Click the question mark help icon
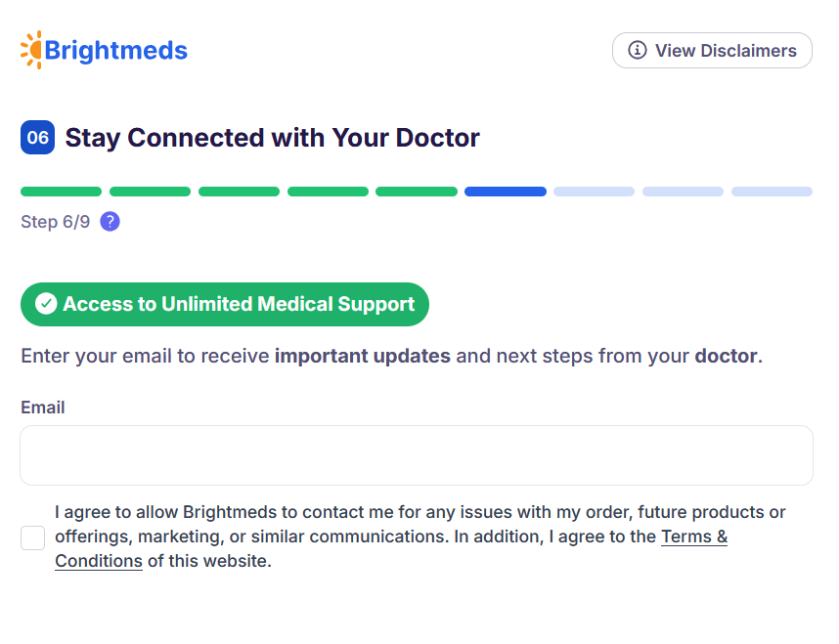Image resolution: width=839 pixels, height=644 pixels. [110, 222]
